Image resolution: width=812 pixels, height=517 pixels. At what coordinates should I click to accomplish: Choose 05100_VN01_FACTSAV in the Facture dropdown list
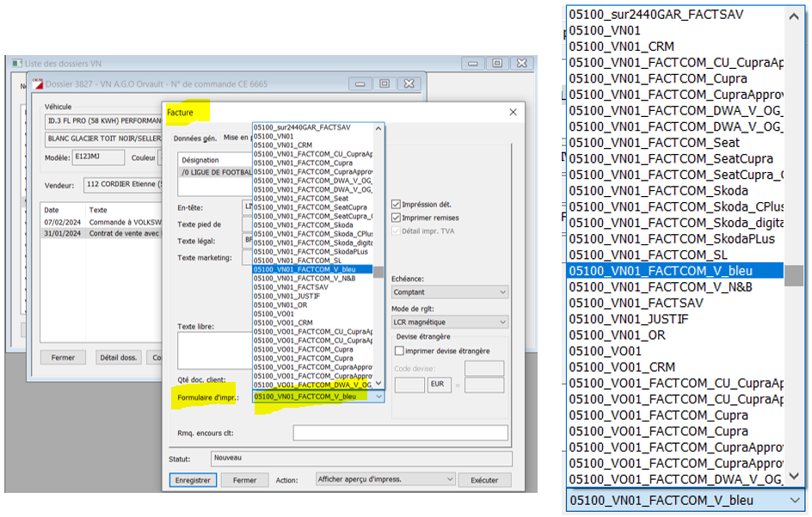[313, 287]
